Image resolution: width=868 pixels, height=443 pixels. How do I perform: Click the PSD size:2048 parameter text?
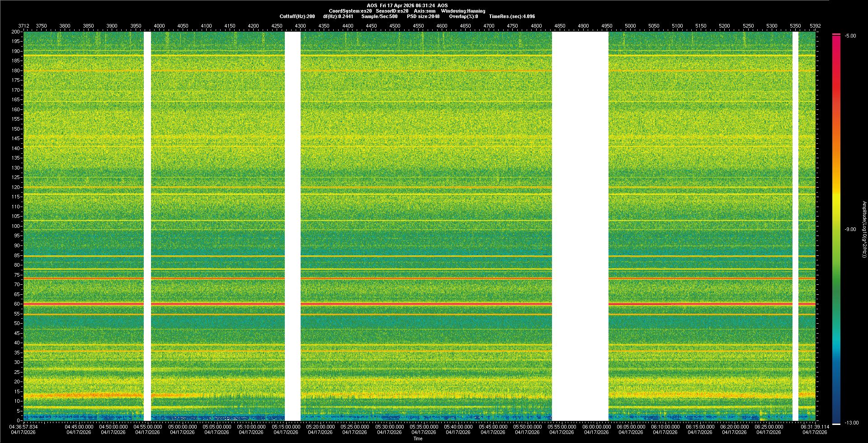[x=423, y=16]
